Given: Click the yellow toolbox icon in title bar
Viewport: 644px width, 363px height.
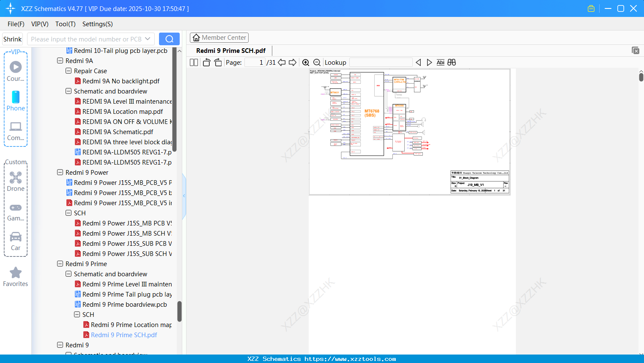Looking at the screenshot, I should pyautogui.click(x=591, y=8).
